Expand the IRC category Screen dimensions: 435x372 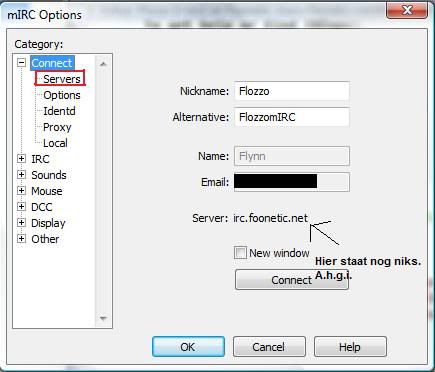click(x=22, y=159)
